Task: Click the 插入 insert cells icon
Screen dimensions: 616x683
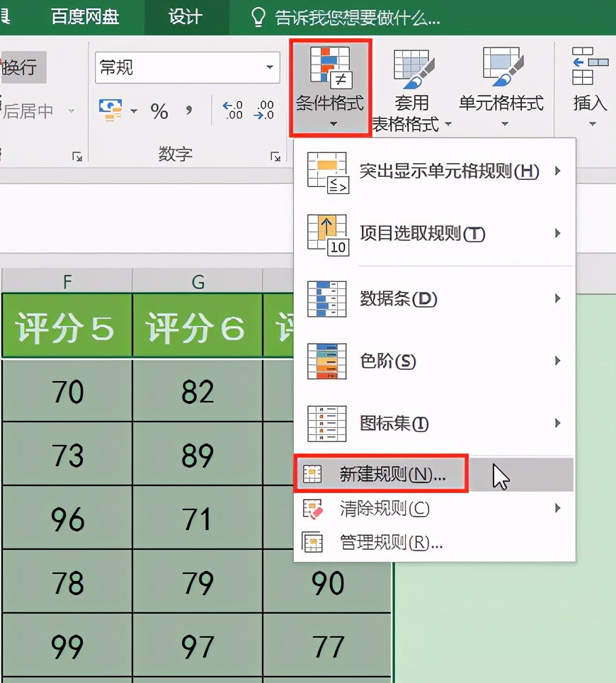Action: [589, 66]
